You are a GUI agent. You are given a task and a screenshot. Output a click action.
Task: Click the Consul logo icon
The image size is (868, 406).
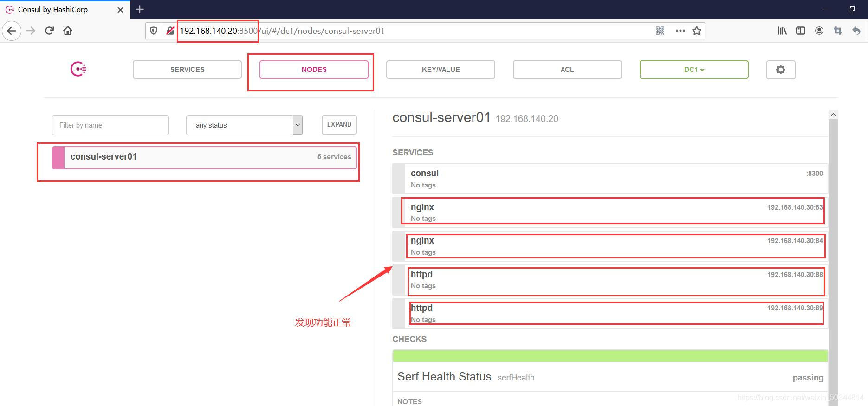click(78, 69)
